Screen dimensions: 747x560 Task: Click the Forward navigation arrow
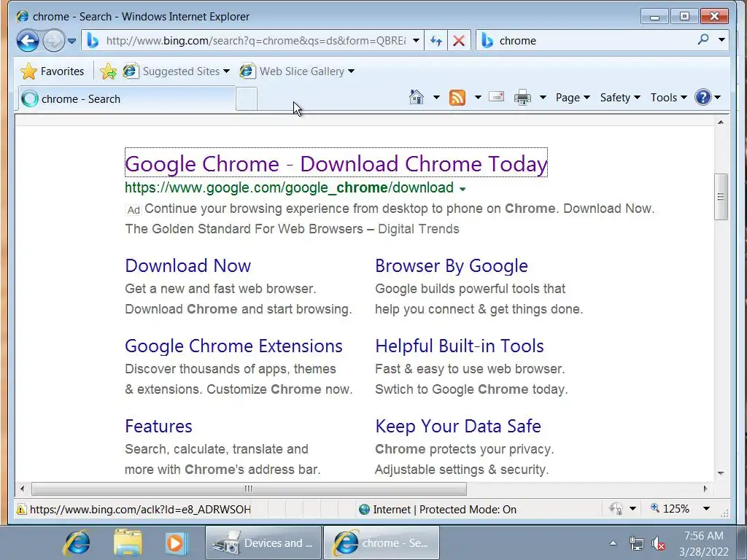[53, 41]
